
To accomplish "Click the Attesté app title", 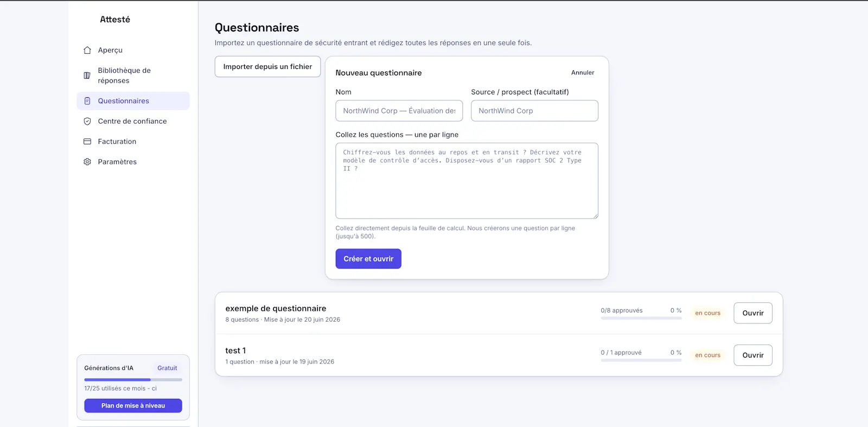I will (115, 20).
